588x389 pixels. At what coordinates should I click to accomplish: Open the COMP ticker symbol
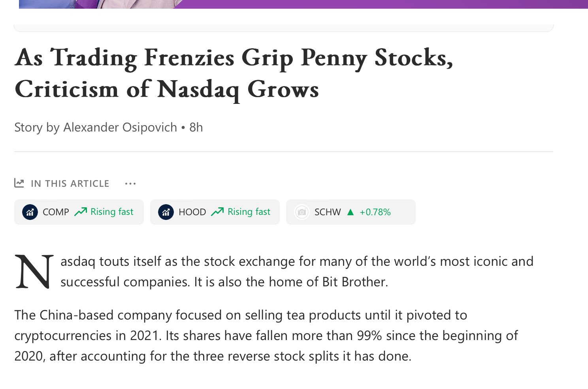pyautogui.click(x=56, y=212)
